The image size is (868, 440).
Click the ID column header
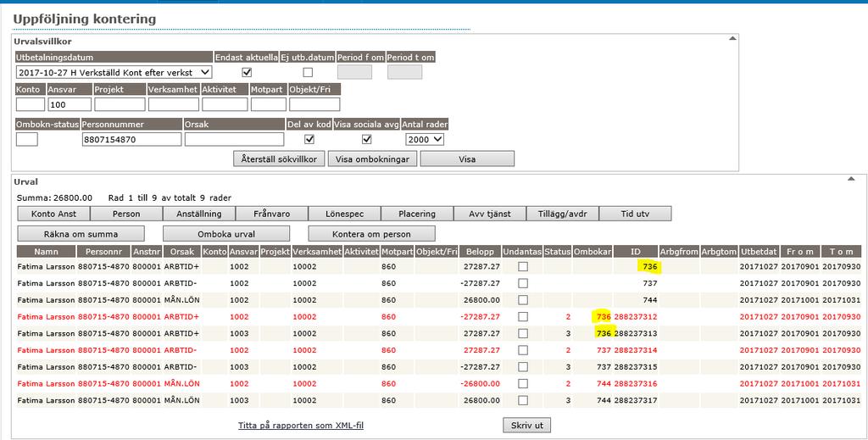click(636, 251)
